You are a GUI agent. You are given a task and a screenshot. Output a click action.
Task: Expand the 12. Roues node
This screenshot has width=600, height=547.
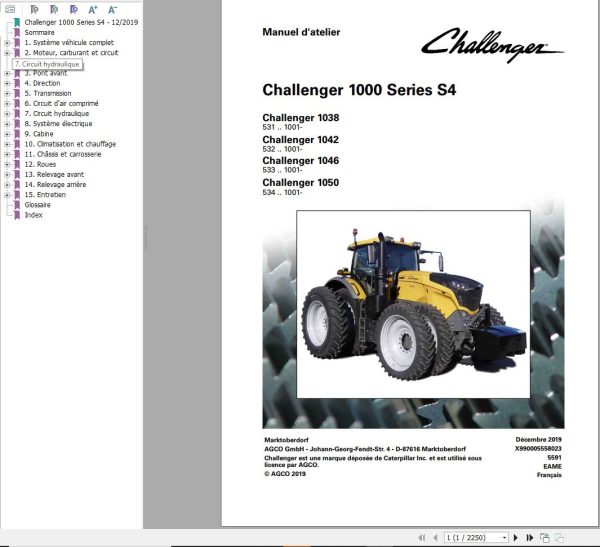click(x=7, y=165)
